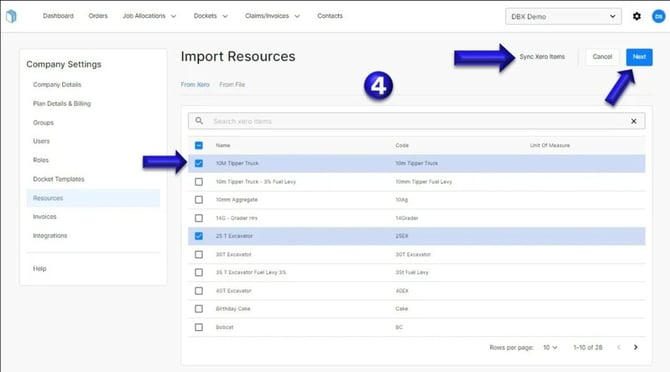The height and width of the screenshot is (372, 670).
Task: Toggle the select-all header checkbox
Action: pyautogui.click(x=199, y=145)
